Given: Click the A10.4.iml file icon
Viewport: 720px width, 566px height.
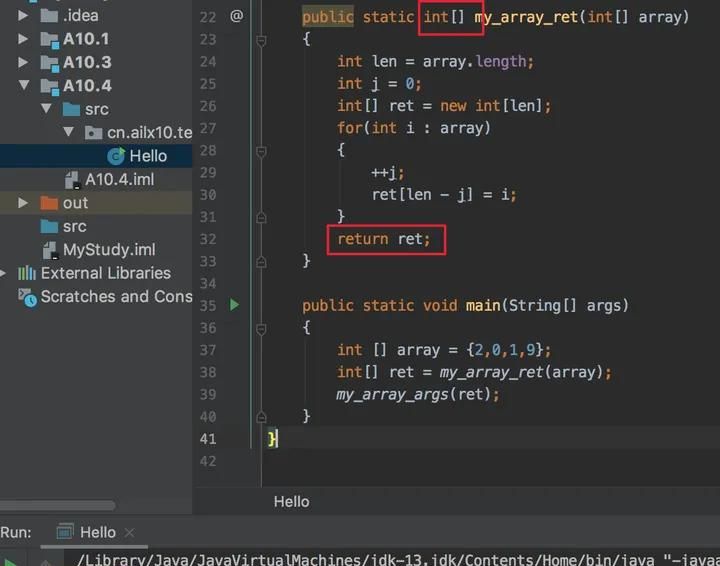Looking at the screenshot, I should click(x=72, y=180).
